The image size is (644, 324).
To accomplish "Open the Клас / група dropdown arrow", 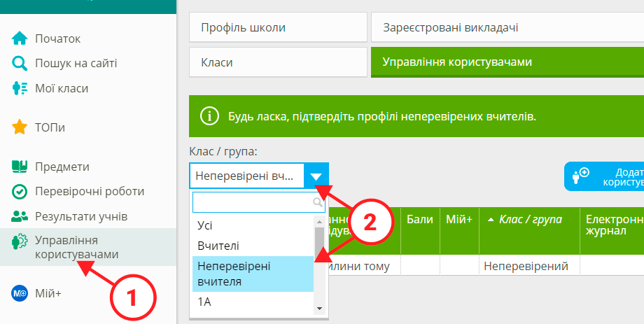I will (x=316, y=176).
